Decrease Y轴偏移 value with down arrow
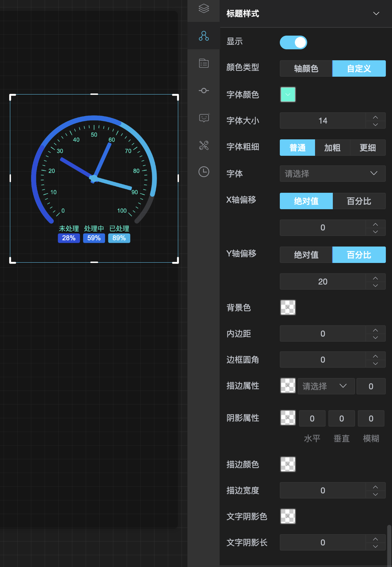392x567 pixels. (376, 286)
